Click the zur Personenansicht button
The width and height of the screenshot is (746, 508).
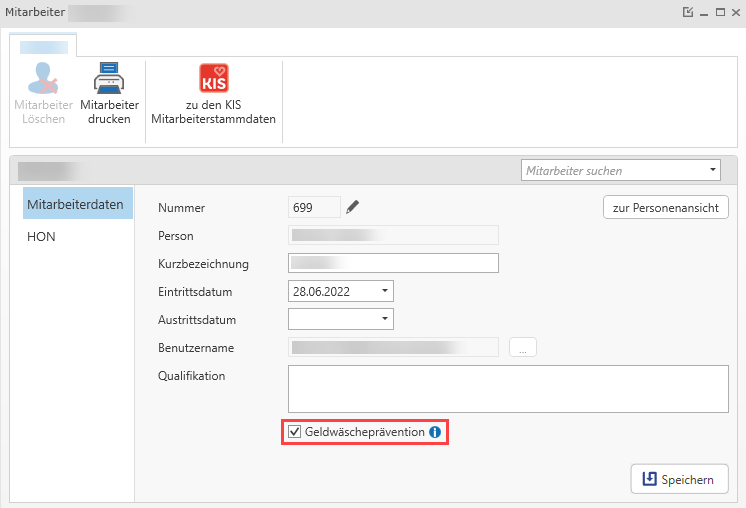click(665, 207)
